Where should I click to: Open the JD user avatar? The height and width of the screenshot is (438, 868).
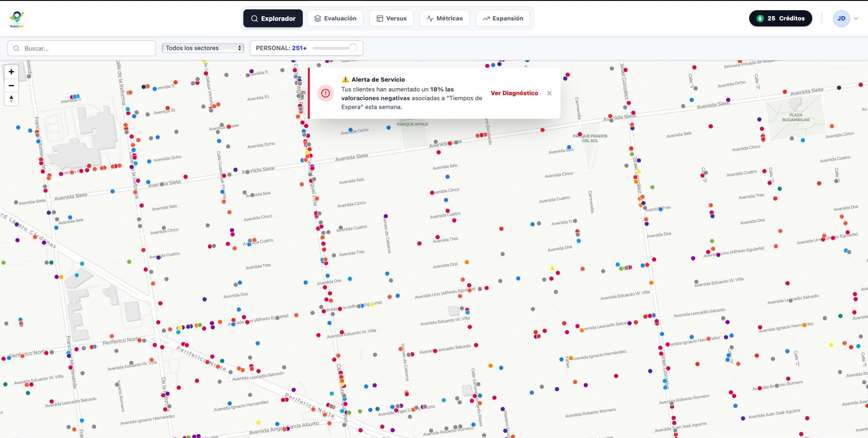[841, 19]
